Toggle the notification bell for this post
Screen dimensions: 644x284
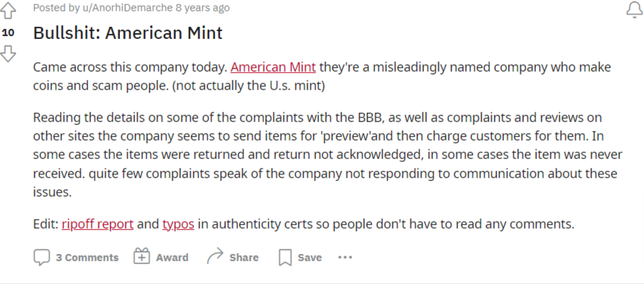(x=634, y=9)
